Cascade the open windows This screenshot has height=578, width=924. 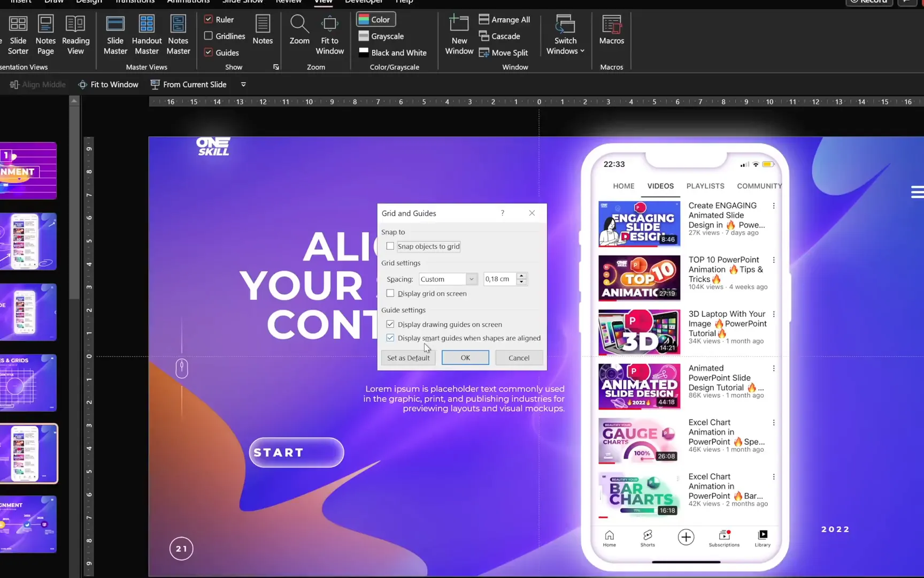(x=499, y=36)
